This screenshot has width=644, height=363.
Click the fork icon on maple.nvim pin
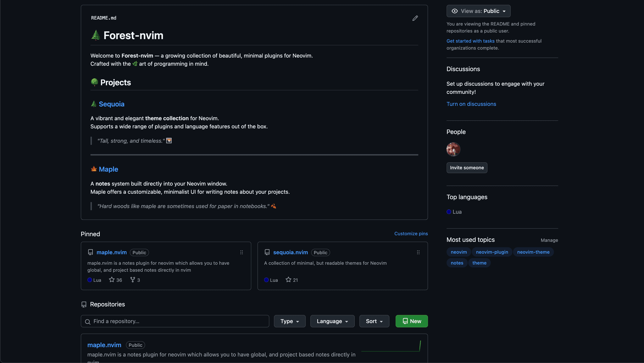(x=133, y=280)
